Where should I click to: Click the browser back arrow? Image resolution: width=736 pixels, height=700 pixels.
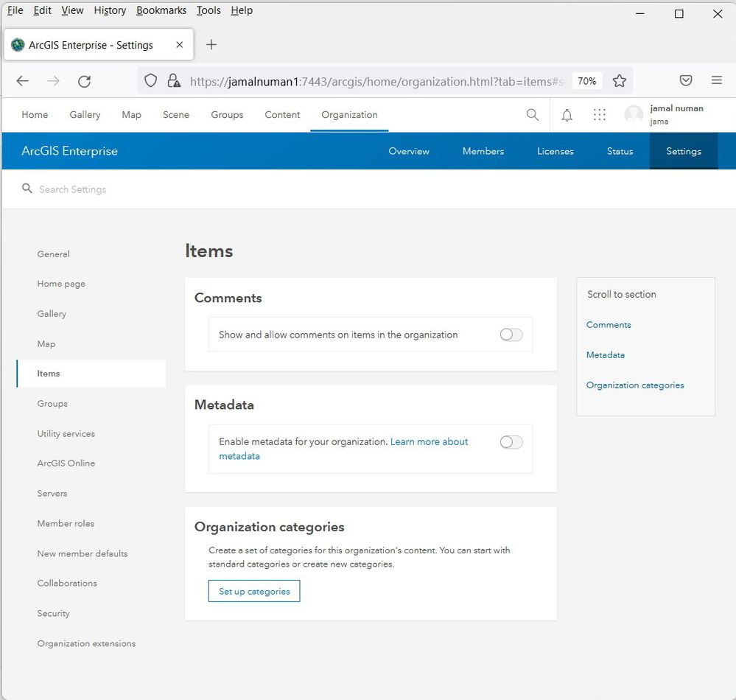click(x=23, y=81)
